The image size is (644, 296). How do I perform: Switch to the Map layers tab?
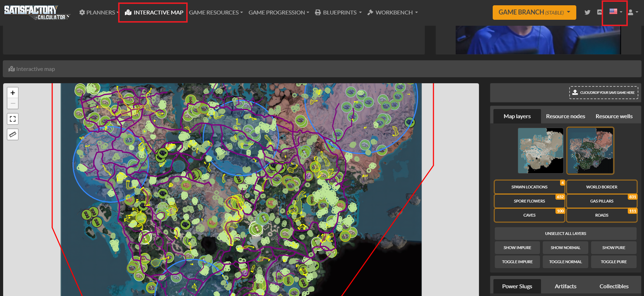tap(517, 116)
